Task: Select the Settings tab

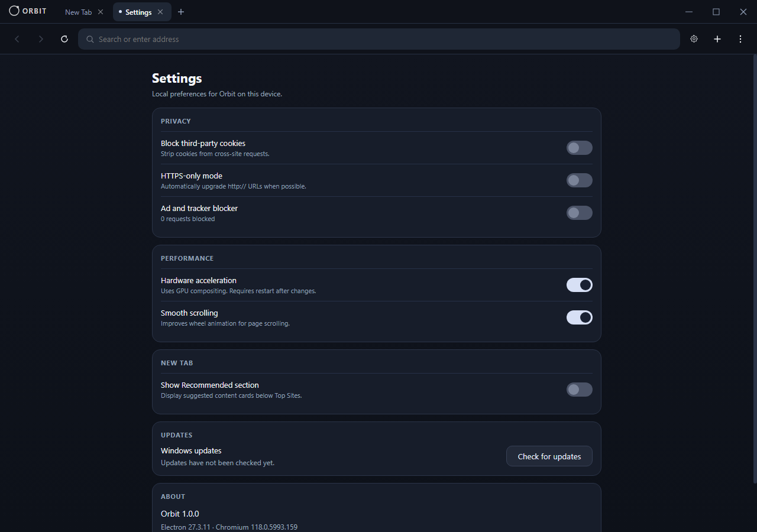Action: click(x=137, y=12)
